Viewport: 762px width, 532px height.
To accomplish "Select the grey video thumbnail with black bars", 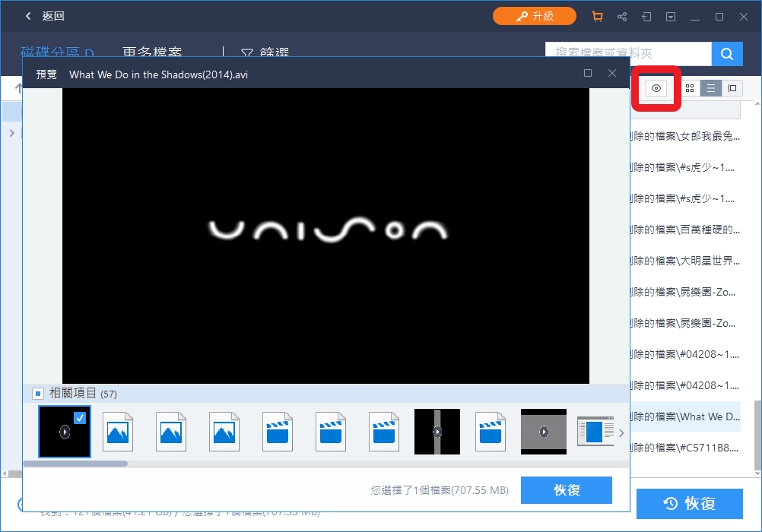I will tap(543, 432).
